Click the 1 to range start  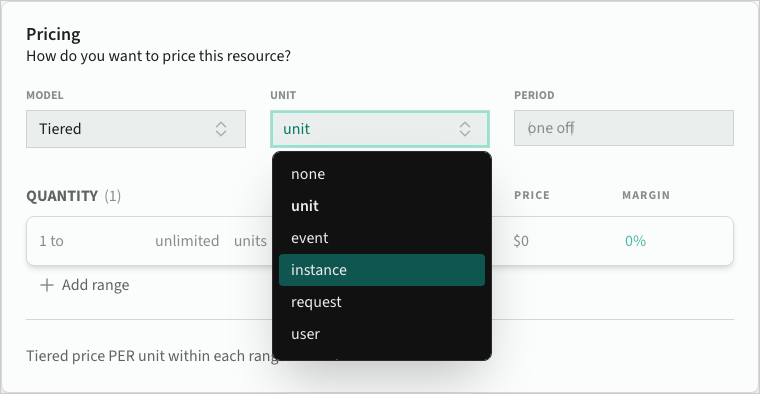pos(51,241)
